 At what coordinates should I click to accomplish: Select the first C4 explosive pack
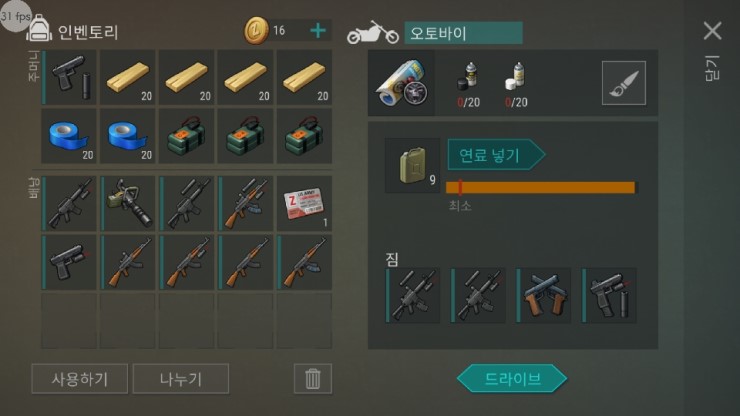pyautogui.click(x=187, y=136)
